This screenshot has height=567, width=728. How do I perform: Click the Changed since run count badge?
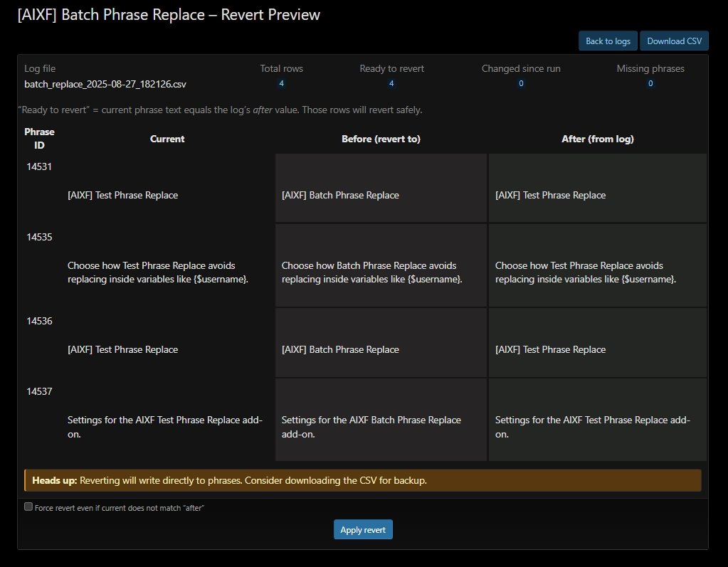pos(521,84)
